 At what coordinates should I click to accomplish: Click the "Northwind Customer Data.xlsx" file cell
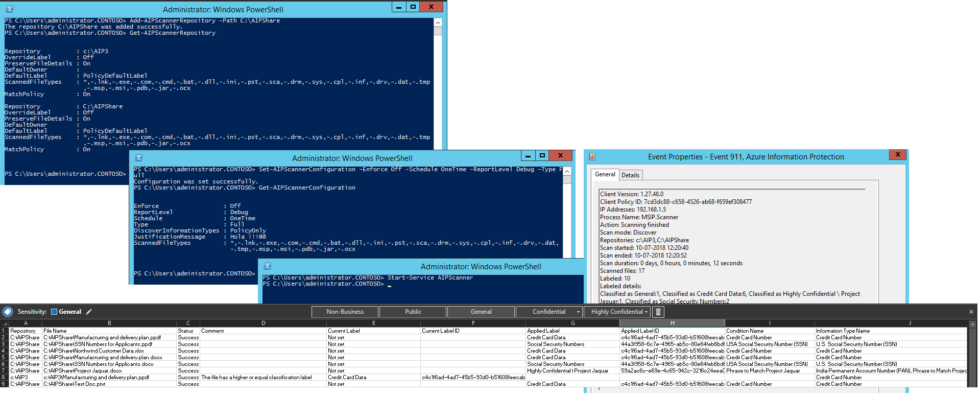109,351
